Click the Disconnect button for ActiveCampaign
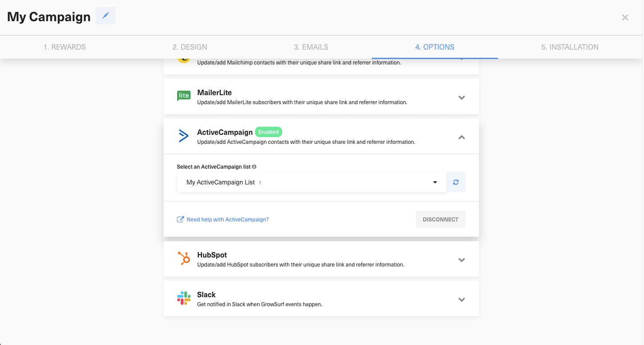Viewport: 644px width, 345px height. 440,219
